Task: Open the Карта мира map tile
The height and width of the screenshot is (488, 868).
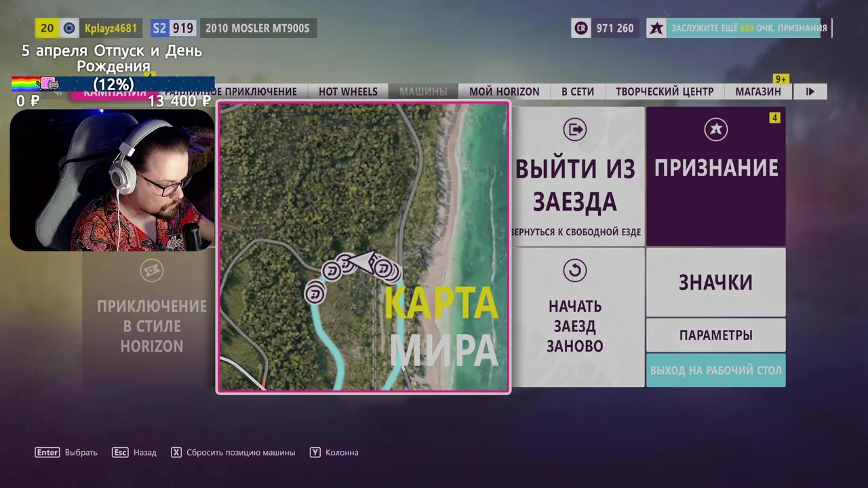Action: point(363,247)
